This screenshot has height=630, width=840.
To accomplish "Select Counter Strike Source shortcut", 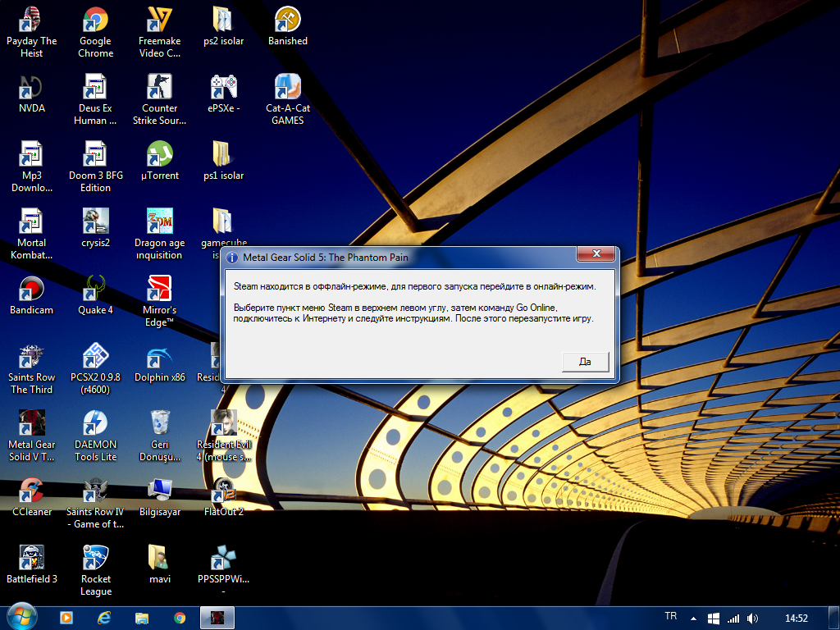I will click(x=160, y=99).
